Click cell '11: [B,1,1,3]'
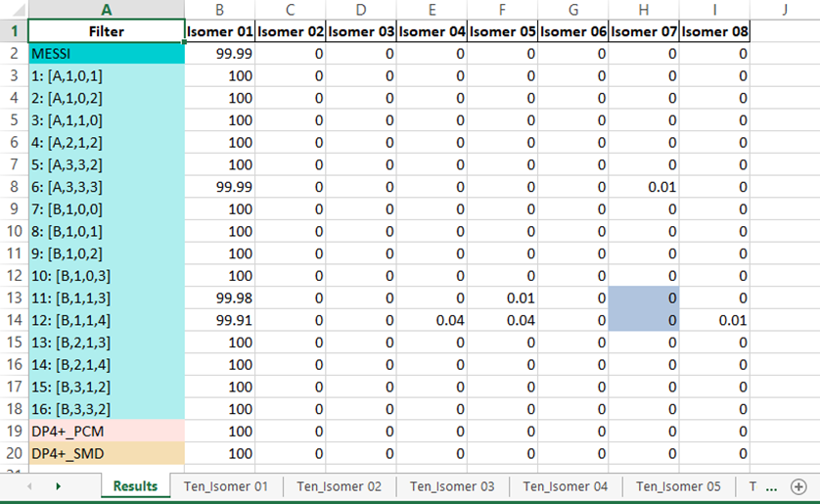Viewport: 820px width, 504px height. [106, 298]
